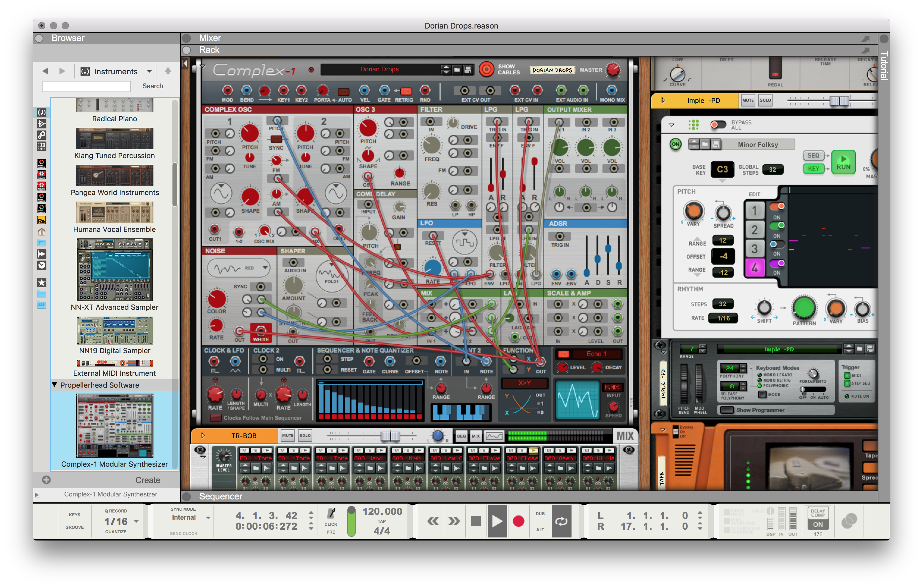Open the noise type RED dropdown
923x588 pixels.
(238, 268)
